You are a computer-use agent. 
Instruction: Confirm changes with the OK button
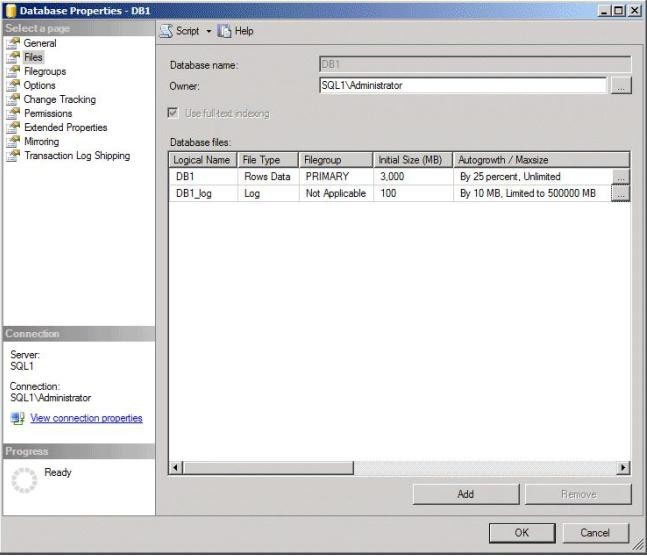(522, 533)
